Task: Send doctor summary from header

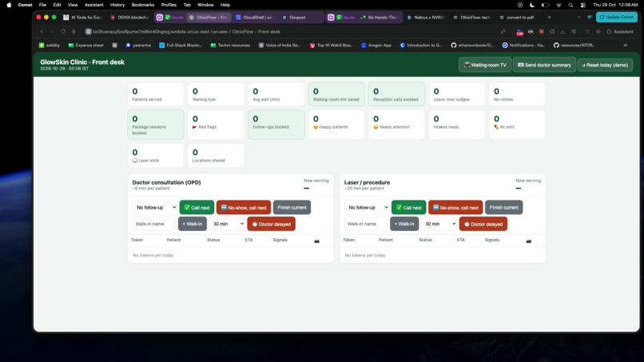Action: coord(544,65)
